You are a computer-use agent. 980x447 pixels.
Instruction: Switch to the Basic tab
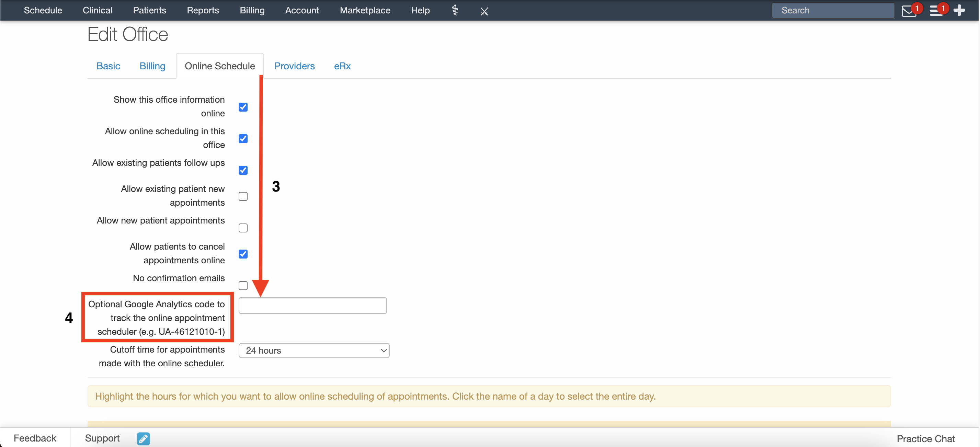(x=109, y=66)
